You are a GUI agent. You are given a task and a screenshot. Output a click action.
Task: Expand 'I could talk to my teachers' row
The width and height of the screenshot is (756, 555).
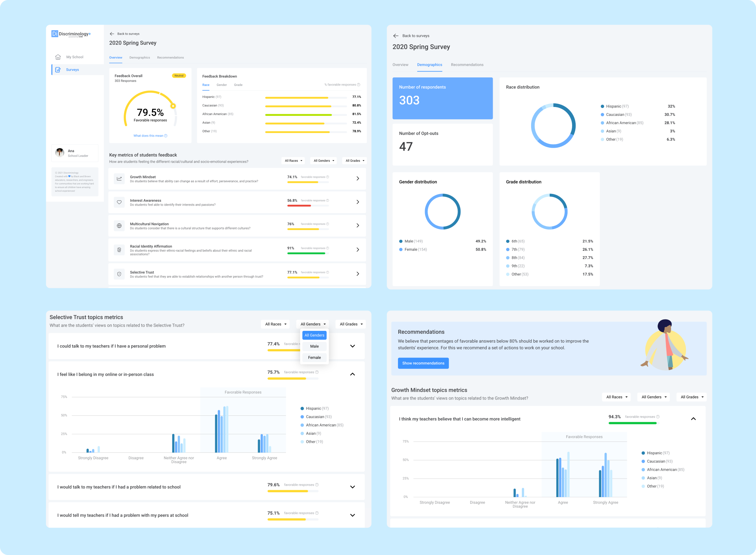[352, 346]
